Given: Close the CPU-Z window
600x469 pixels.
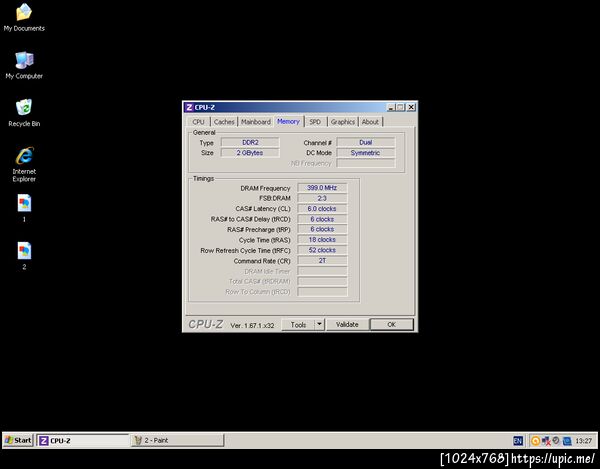Looking at the screenshot, I should 411,107.
